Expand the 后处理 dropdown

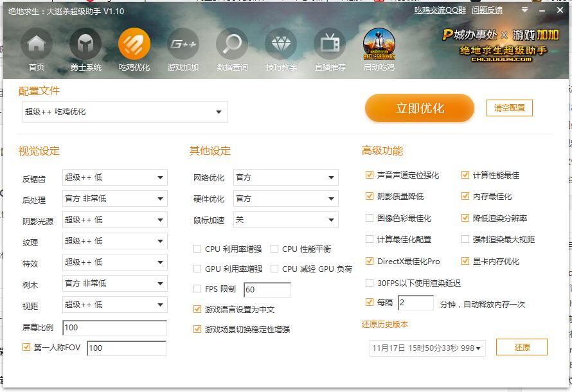click(115, 199)
